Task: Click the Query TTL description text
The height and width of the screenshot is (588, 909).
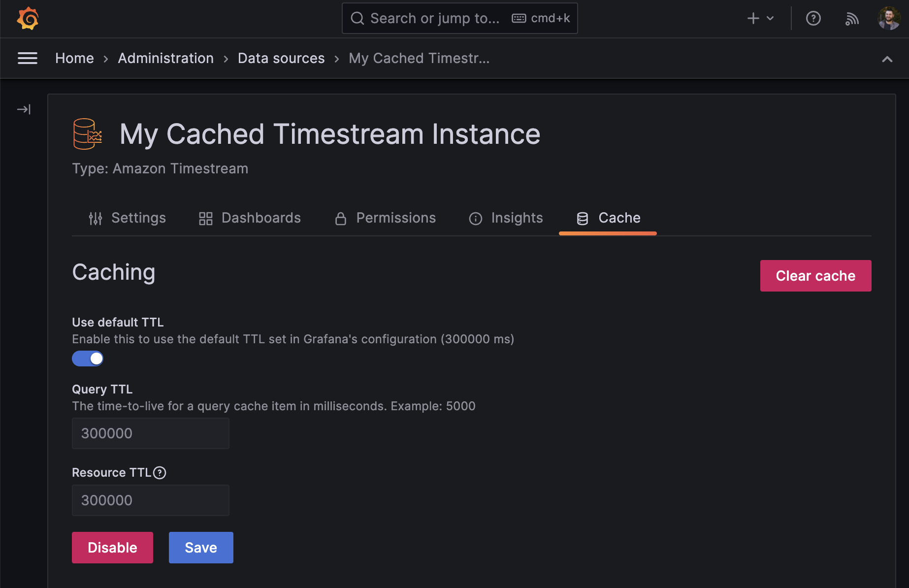Action: [x=274, y=406]
